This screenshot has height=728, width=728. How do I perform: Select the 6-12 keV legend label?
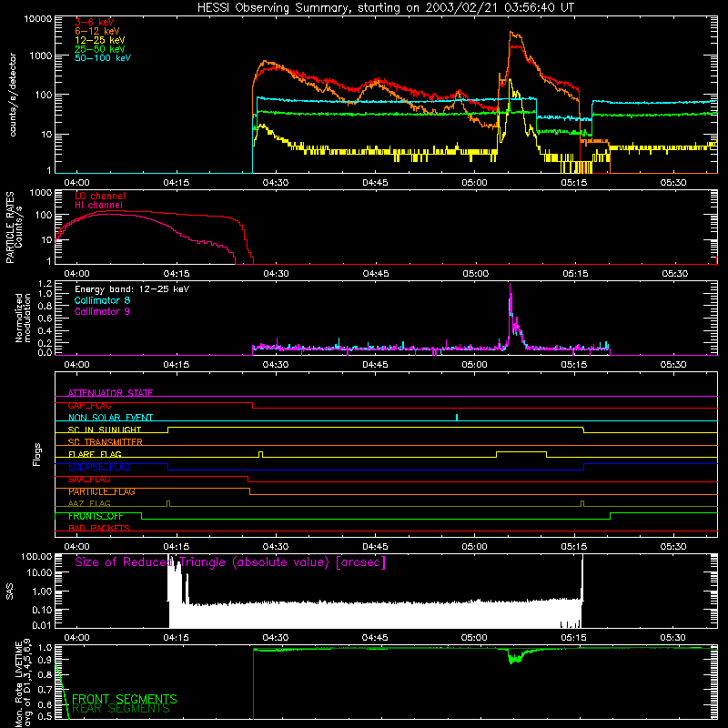tap(97, 31)
